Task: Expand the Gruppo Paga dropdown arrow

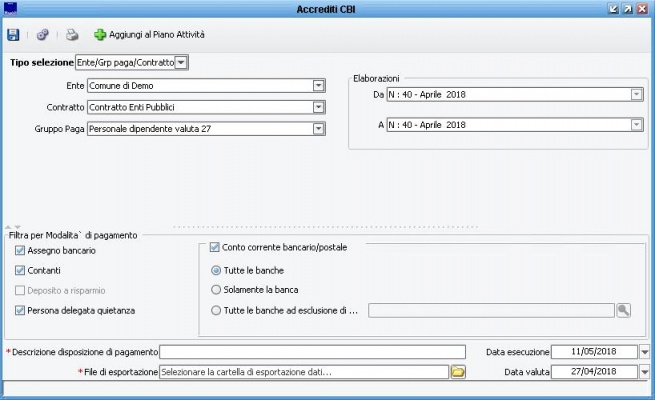Action: (318, 129)
